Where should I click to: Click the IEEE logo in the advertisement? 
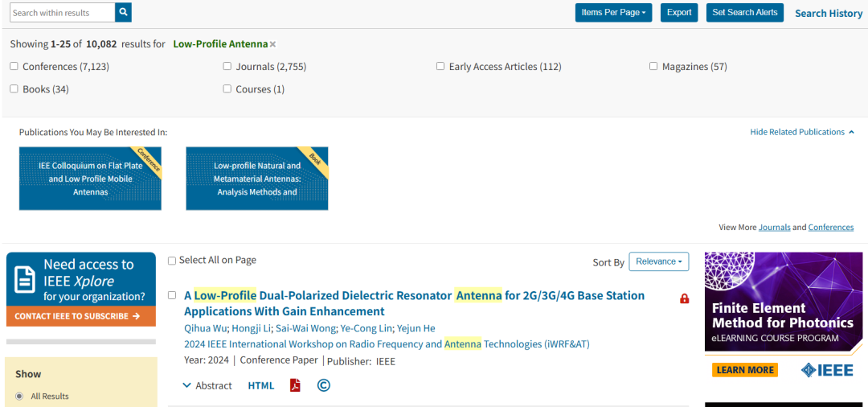(827, 371)
